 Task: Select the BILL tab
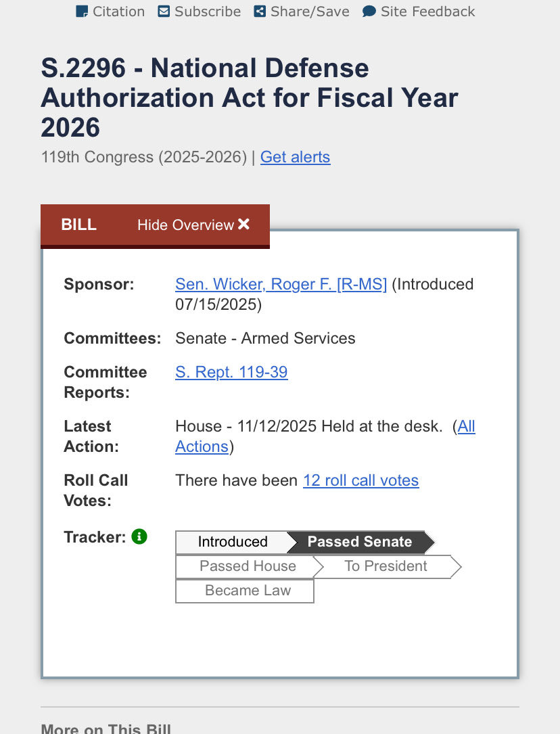point(78,225)
